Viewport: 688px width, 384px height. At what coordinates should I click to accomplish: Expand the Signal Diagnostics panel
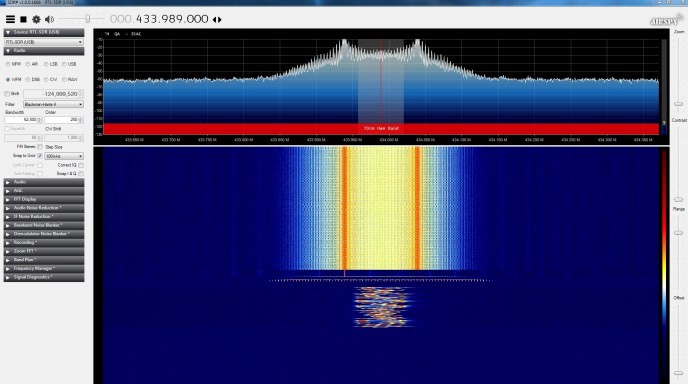pos(44,277)
